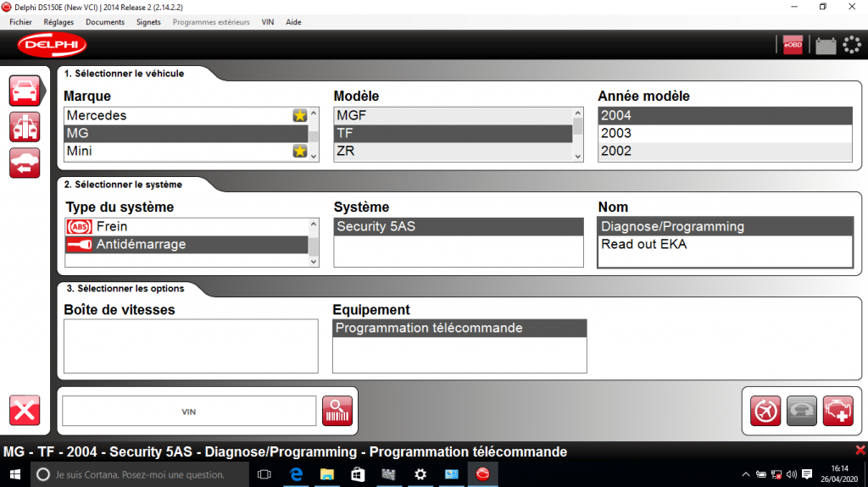The height and width of the screenshot is (487, 868).
Task: Click the Delphi app icon on taskbar
Action: (x=482, y=474)
